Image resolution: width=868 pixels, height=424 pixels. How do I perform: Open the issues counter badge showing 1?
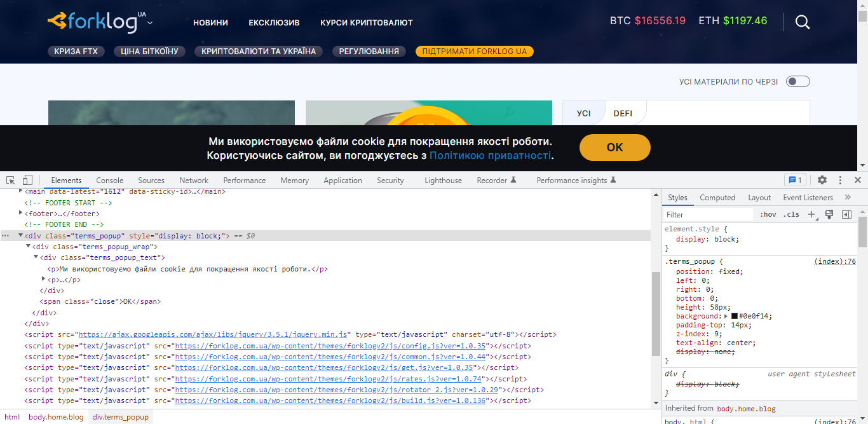(795, 180)
